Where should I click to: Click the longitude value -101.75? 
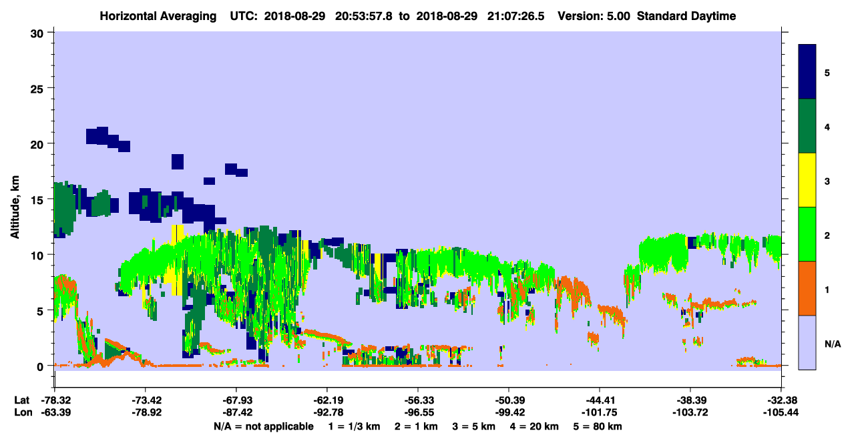point(600,412)
